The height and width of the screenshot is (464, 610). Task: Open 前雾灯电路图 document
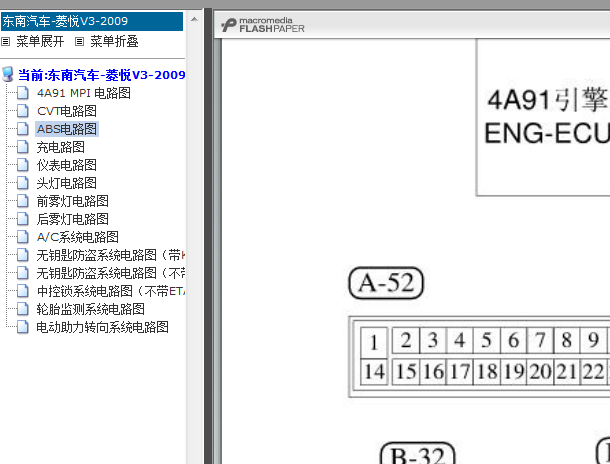(72, 201)
